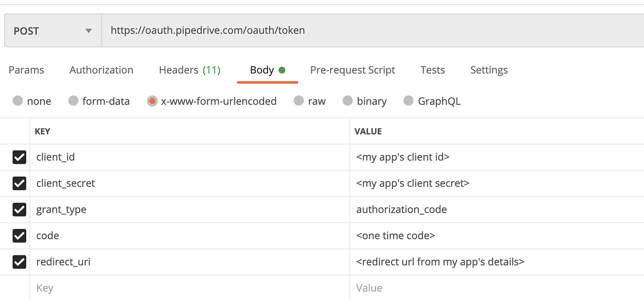Switch to the Tests tab
The image size is (644, 300).
(x=432, y=70)
